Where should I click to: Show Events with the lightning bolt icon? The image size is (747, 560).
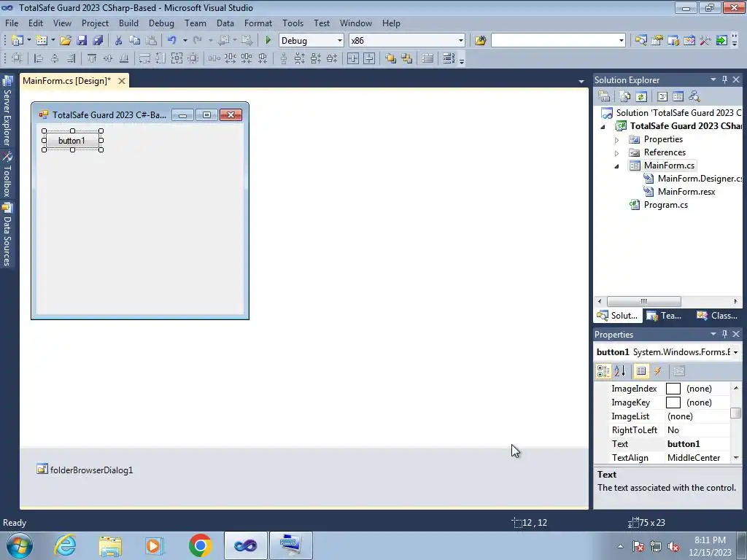657,371
